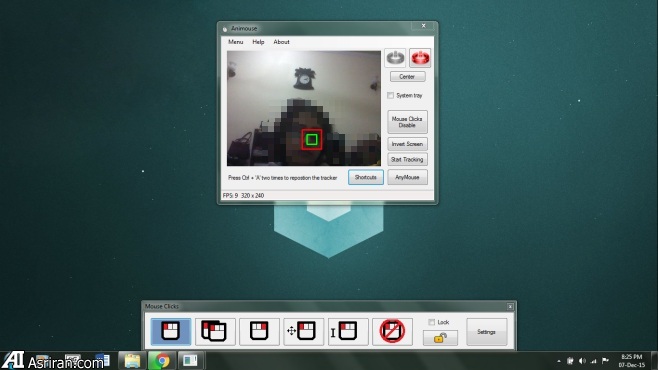Click the Start Tracking button

(407, 159)
